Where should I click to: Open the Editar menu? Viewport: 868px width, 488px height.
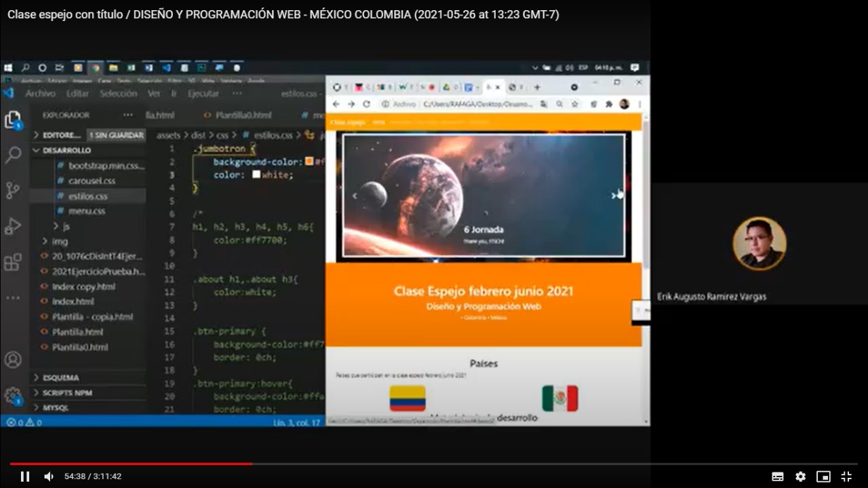[x=77, y=94]
